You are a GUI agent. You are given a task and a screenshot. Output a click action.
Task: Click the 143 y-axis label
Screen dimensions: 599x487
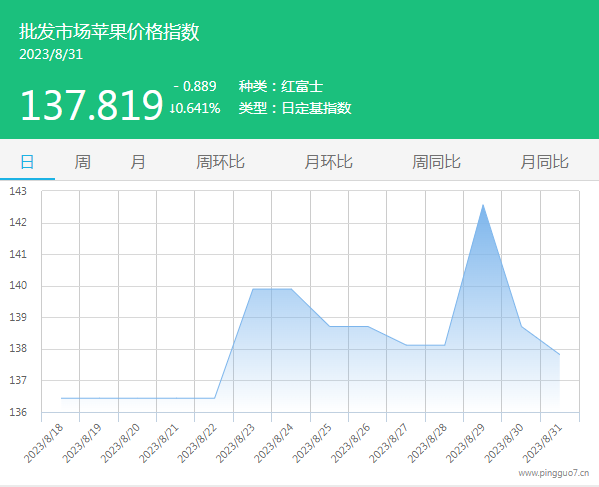tap(18, 191)
